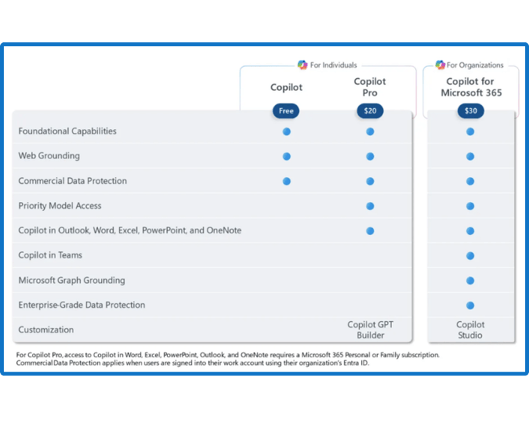Click footnote about Microsoft 365 Personal or Family subscription
The width and height of the screenshot is (529, 423).
tap(228, 355)
